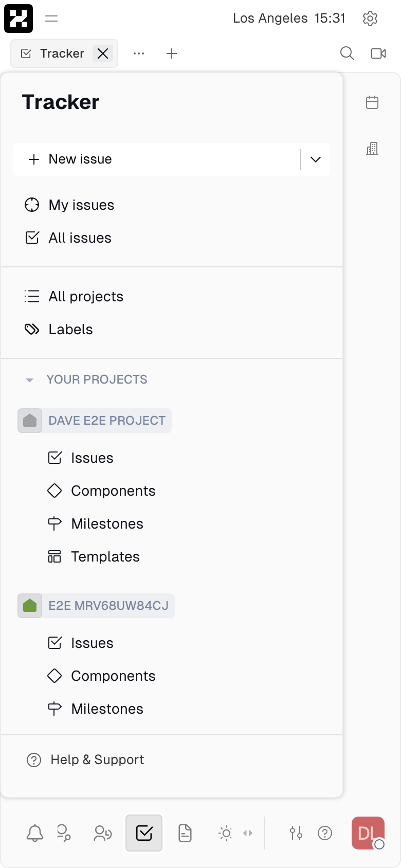Image resolution: width=401 pixels, height=868 pixels.
Task: Click the green E2E MRV68UW84CJ project icon
Action: coord(30,606)
